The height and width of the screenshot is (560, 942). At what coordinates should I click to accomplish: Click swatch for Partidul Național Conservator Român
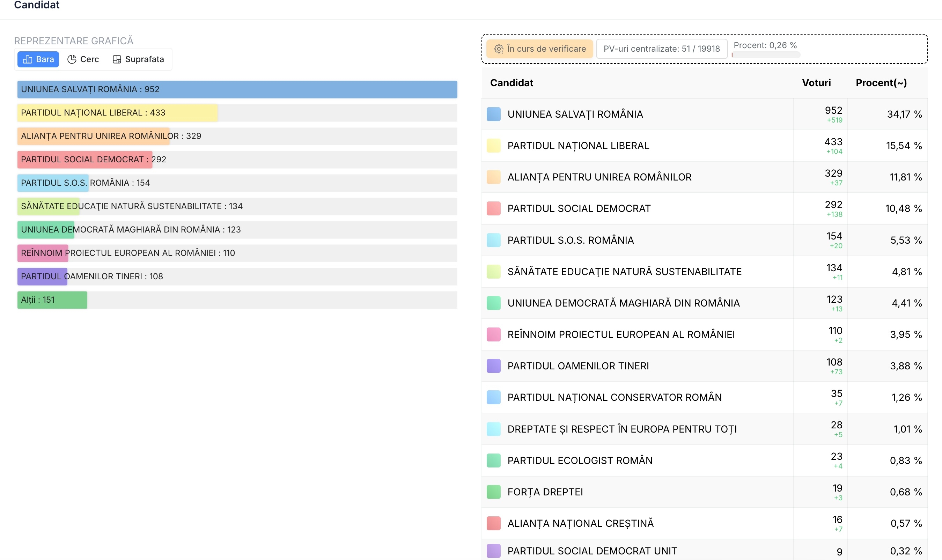[493, 397]
